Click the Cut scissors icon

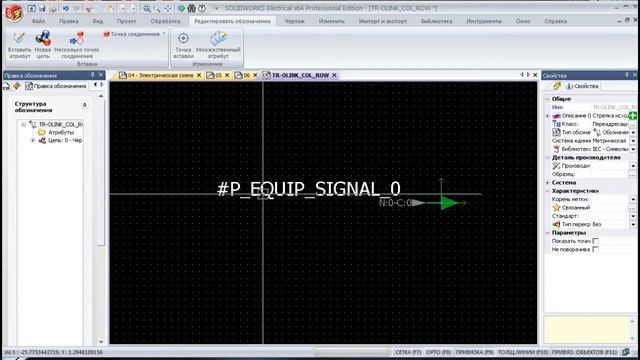click(89, 8)
